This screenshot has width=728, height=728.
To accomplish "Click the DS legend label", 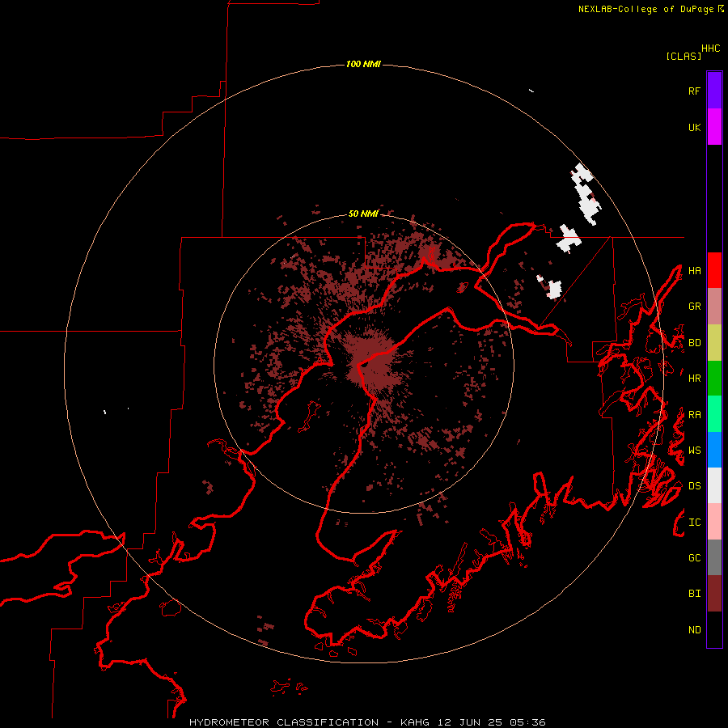I will (694, 486).
